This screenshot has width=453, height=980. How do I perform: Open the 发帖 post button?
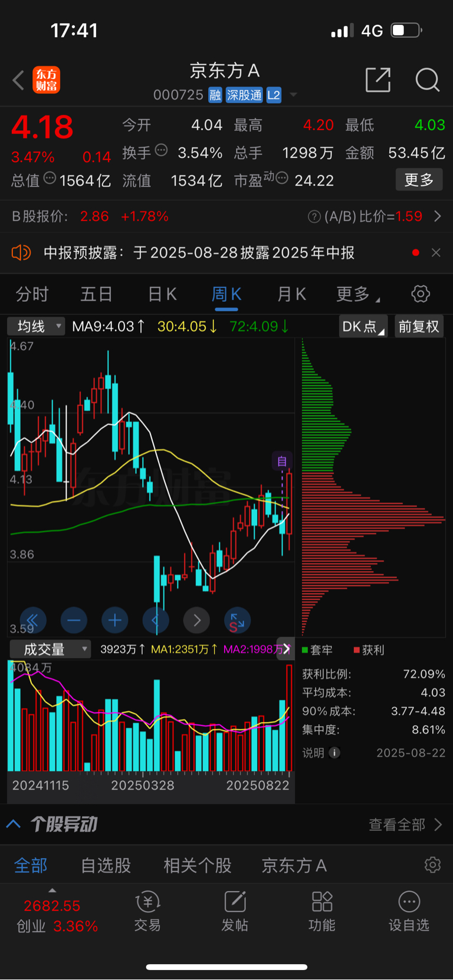[235, 911]
